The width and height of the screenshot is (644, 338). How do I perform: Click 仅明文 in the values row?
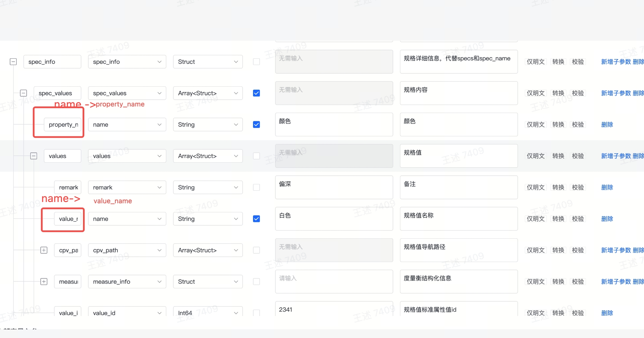535,156
